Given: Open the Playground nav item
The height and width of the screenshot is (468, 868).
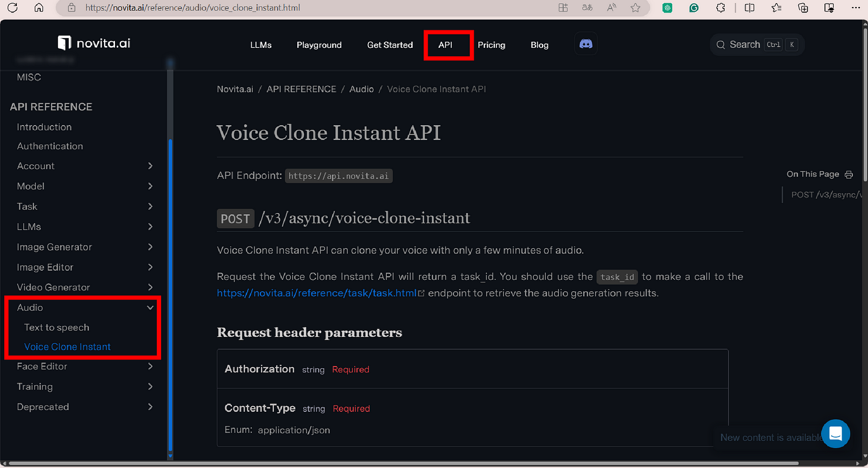Looking at the screenshot, I should tap(319, 45).
